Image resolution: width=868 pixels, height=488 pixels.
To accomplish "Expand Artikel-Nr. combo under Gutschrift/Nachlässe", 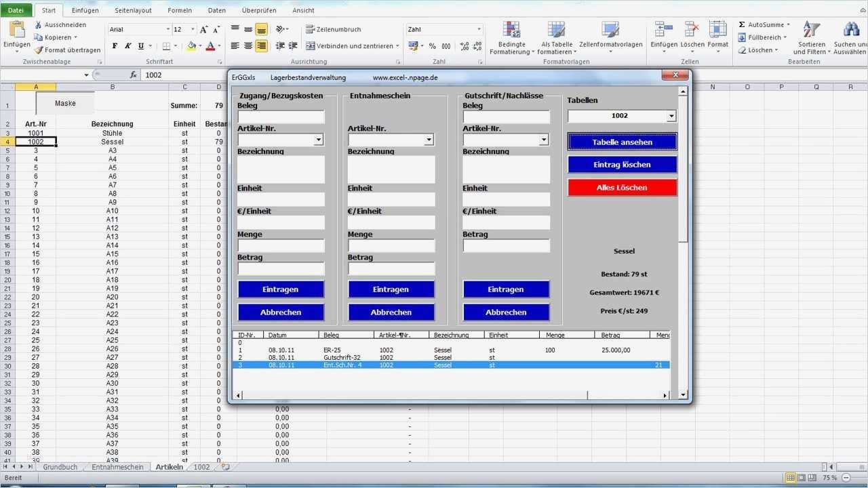I will click(x=544, y=140).
